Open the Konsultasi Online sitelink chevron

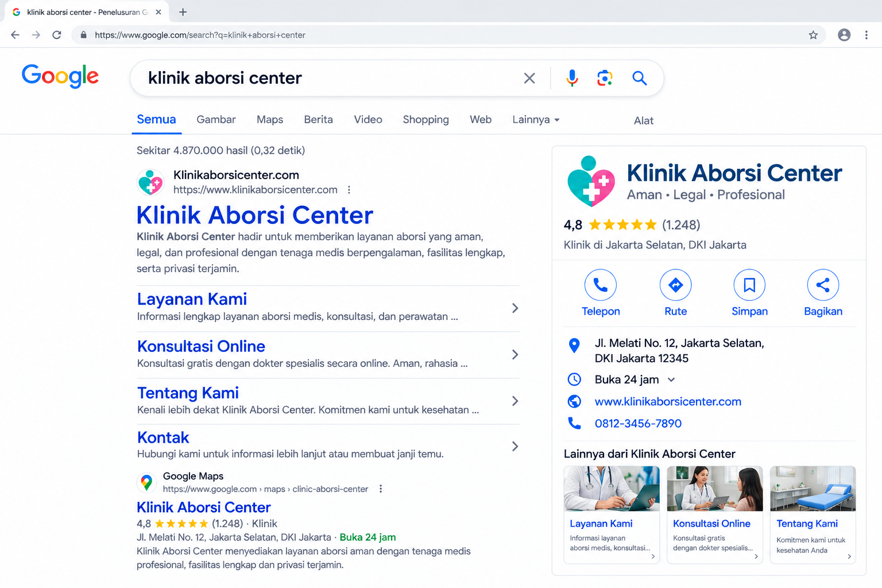[x=515, y=355]
